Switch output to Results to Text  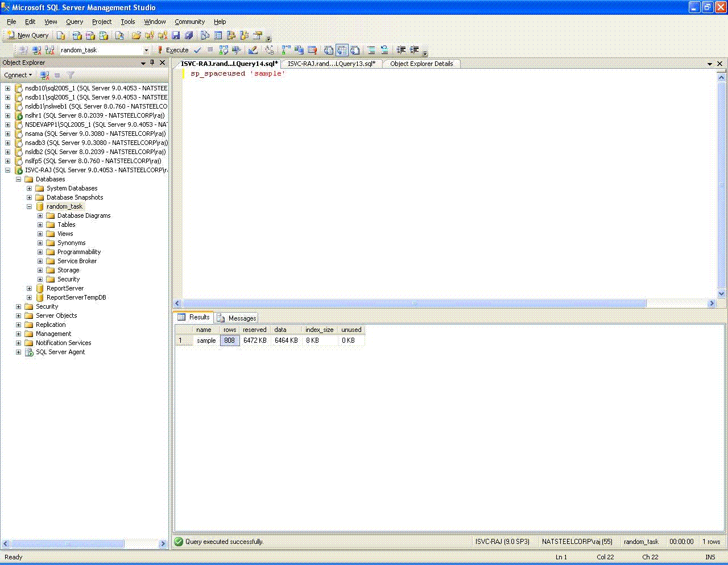(x=329, y=50)
